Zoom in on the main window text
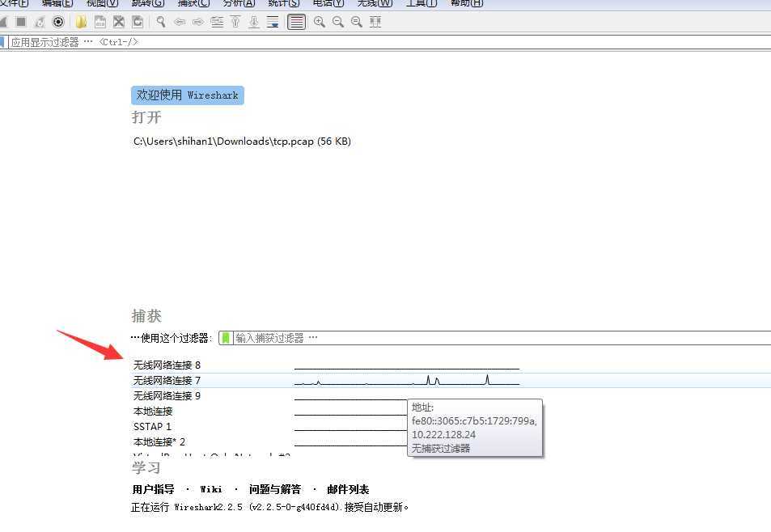771x532 pixels. [x=319, y=22]
